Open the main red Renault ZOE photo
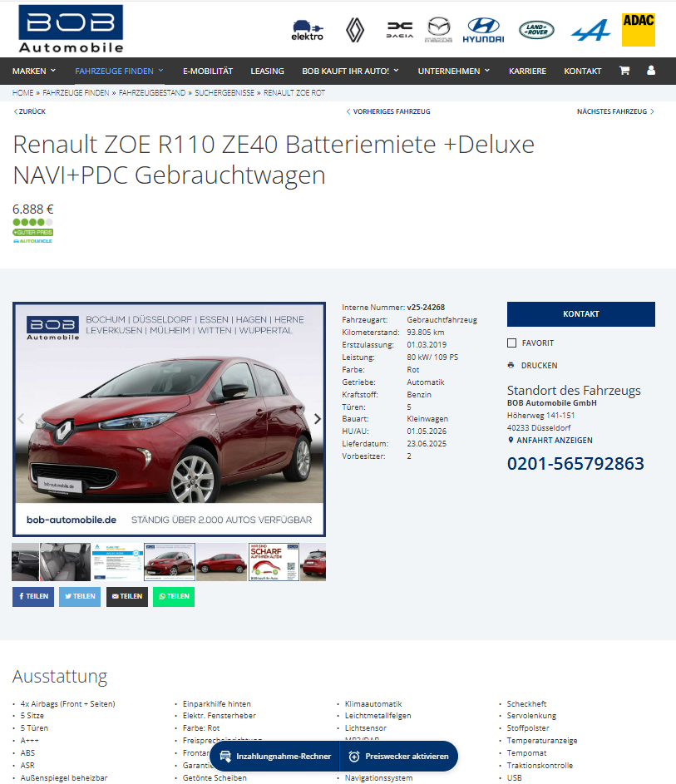The height and width of the screenshot is (784, 676). pyautogui.click(x=169, y=419)
